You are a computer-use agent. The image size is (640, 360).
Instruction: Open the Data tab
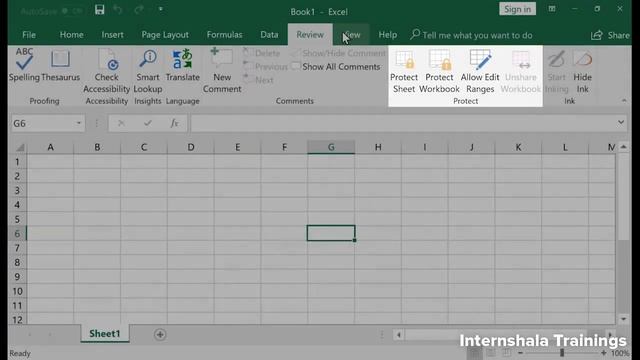[269, 35]
